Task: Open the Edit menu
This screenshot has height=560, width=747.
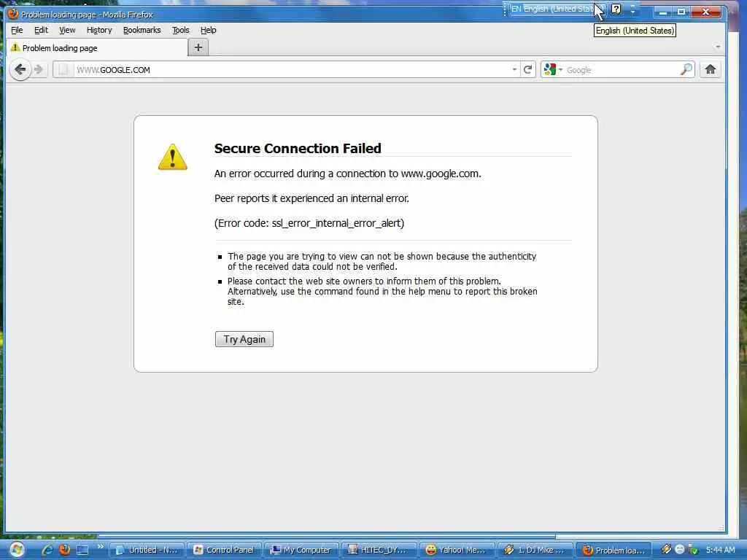Action: 41,30
